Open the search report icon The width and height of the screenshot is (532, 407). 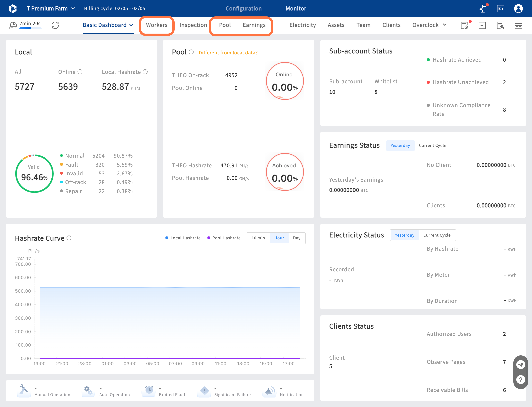click(x=500, y=25)
